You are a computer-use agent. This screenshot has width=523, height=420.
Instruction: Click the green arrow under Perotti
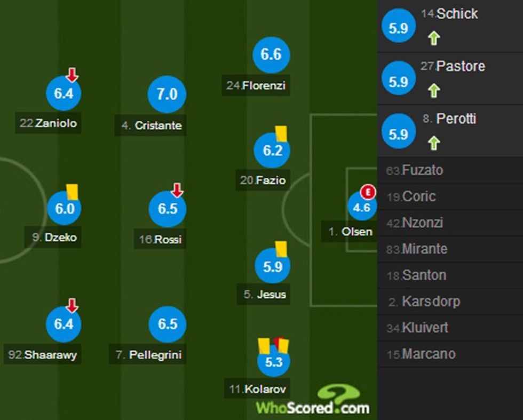coord(434,142)
